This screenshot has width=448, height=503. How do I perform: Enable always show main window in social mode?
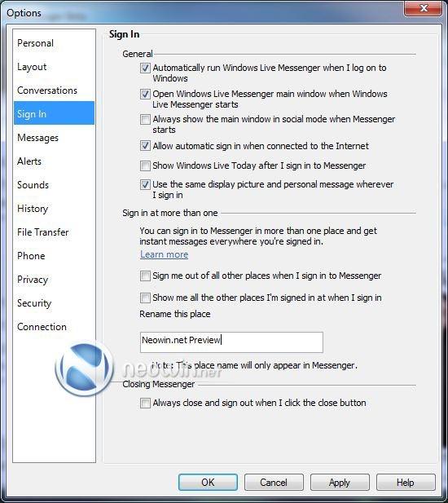click(x=145, y=119)
